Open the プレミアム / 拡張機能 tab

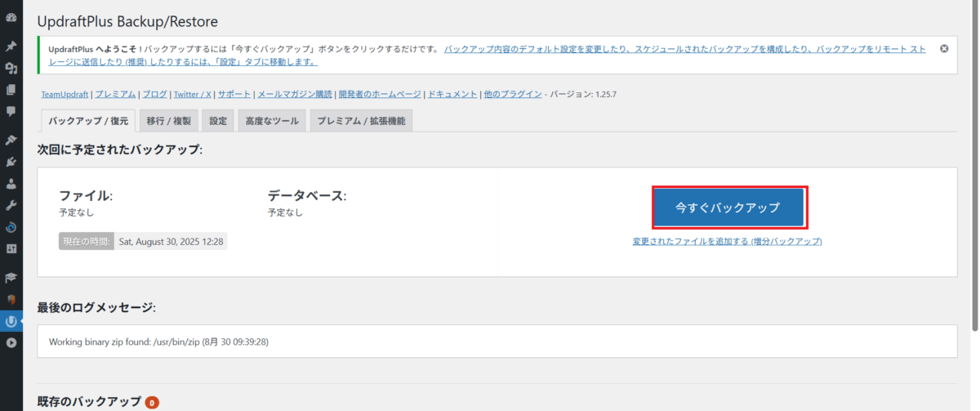point(361,121)
